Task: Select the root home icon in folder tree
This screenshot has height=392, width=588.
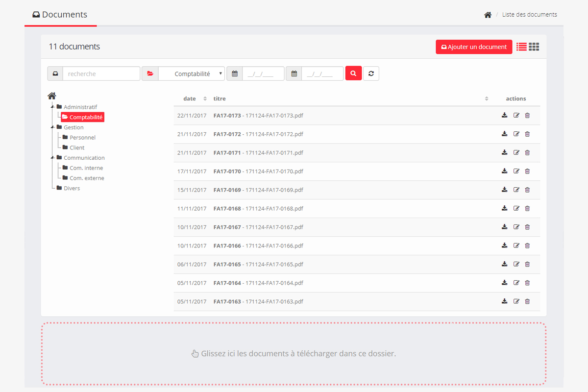Action: click(x=52, y=96)
